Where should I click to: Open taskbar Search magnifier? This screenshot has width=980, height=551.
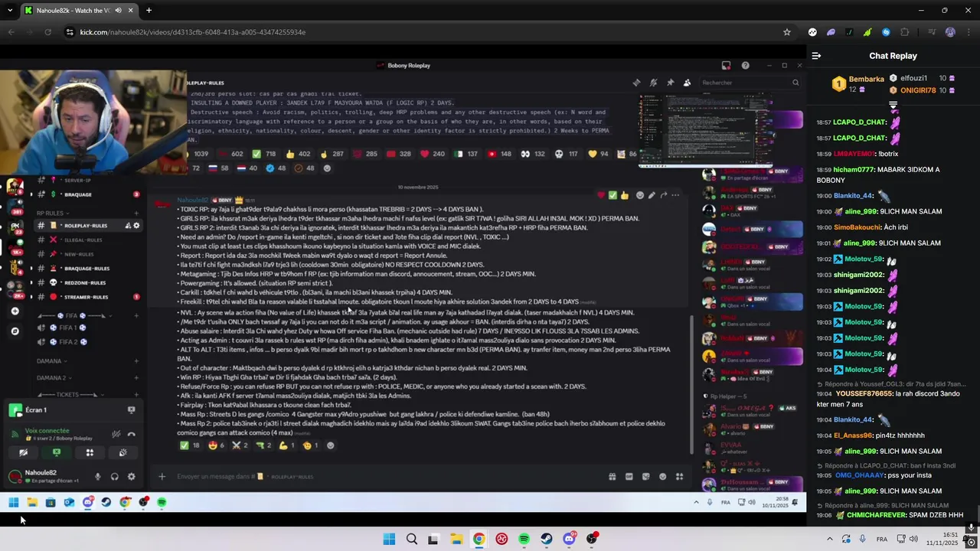(x=412, y=539)
